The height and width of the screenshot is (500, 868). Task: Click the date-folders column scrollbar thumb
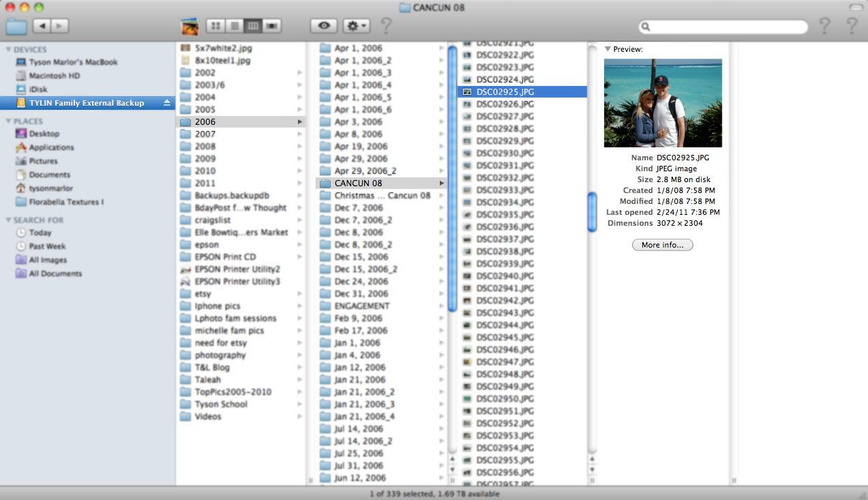452,179
